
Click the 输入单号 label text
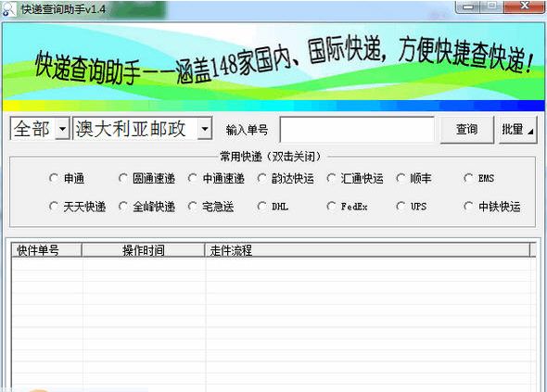pyautogui.click(x=247, y=130)
